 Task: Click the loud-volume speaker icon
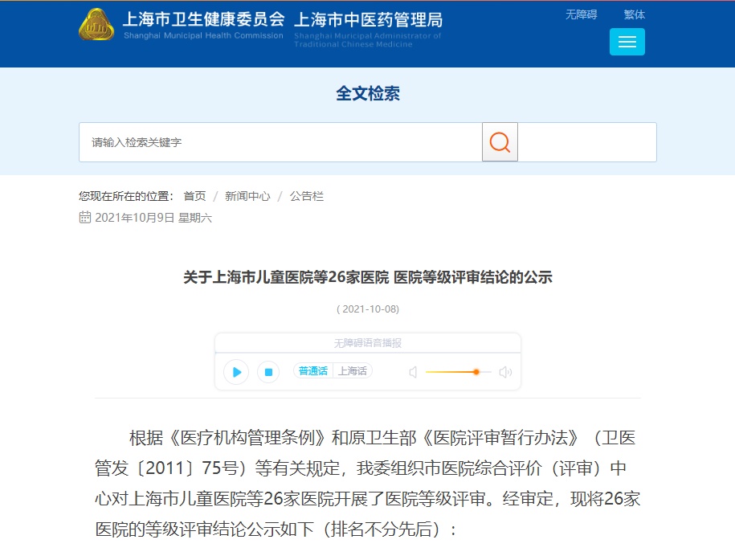point(505,372)
